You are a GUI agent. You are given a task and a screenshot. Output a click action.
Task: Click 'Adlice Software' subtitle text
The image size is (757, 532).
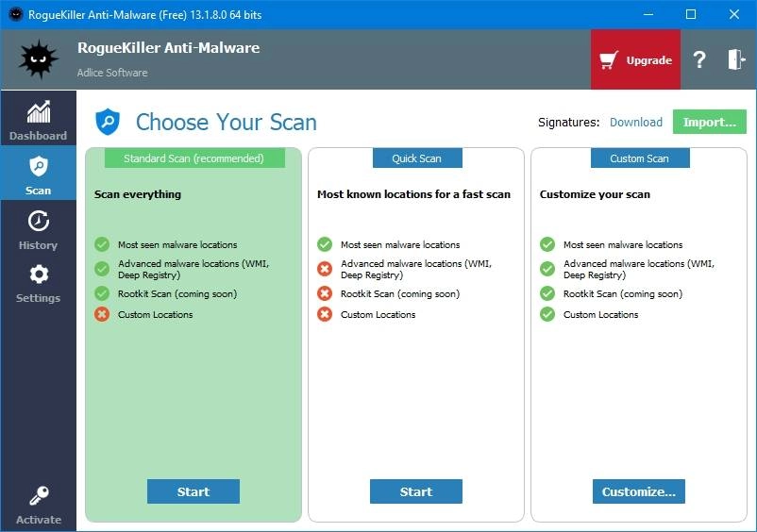click(x=112, y=73)
